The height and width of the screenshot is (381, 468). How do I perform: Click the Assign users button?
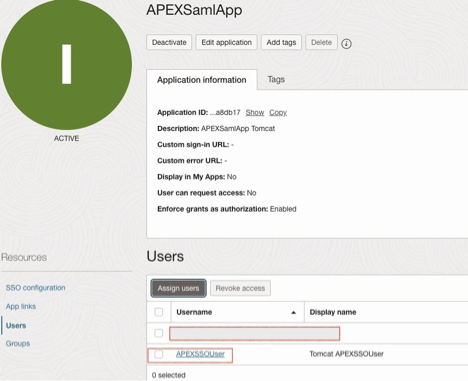[178, 288]
